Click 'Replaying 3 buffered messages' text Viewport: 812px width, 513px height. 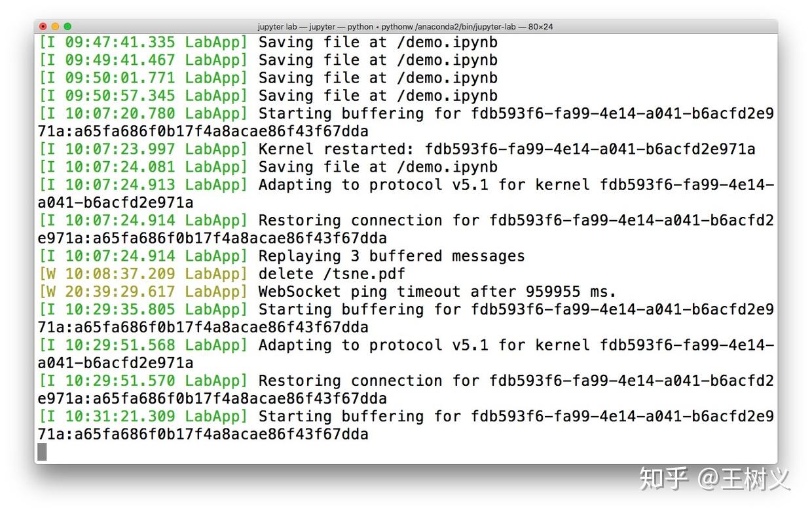click(x=392, y=256)
